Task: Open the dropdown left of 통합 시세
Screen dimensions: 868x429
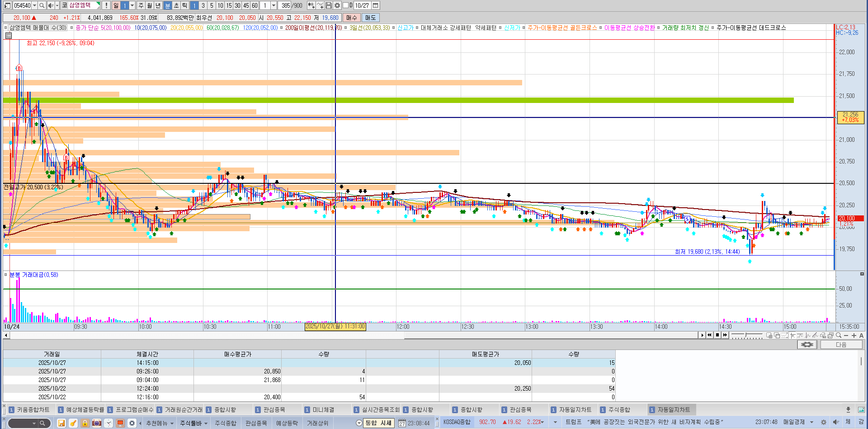Action: [x=359, y=423]
